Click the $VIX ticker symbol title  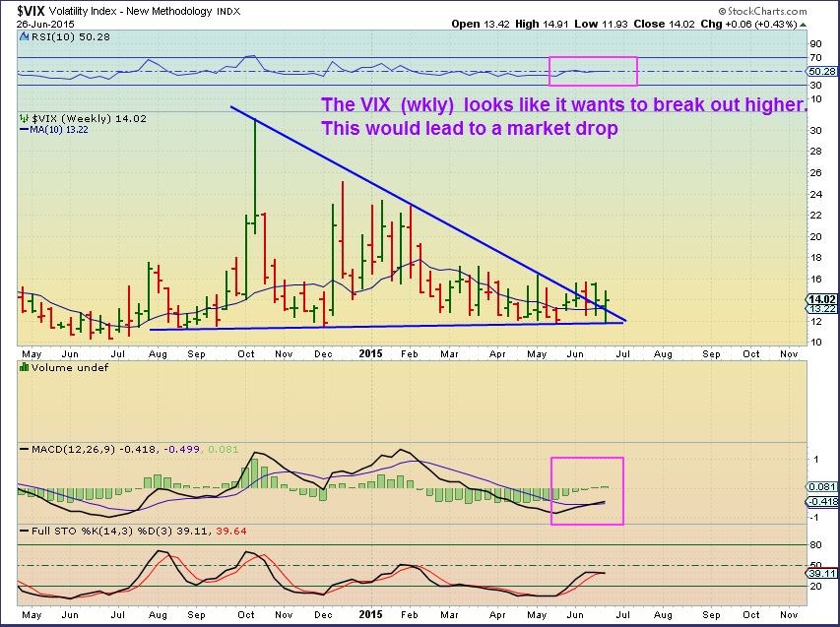pos(31,11)
